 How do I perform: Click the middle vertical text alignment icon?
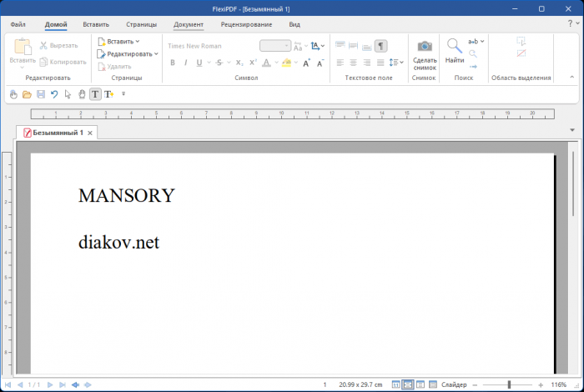click(x=354, y=46)
